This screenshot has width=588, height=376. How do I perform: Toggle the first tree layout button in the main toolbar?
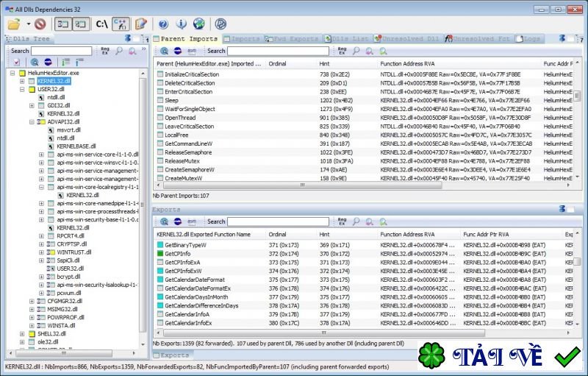[63, 24]
